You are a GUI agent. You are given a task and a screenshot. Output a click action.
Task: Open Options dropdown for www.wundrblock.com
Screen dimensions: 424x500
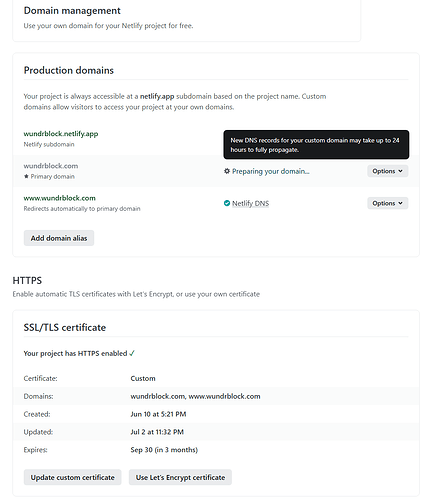[x=388, y=203]
